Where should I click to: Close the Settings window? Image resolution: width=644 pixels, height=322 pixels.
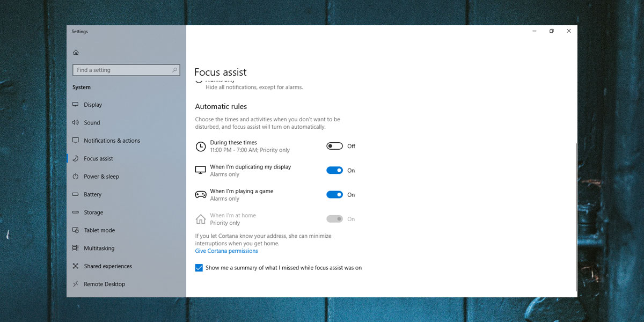click(x=569, y=31)
